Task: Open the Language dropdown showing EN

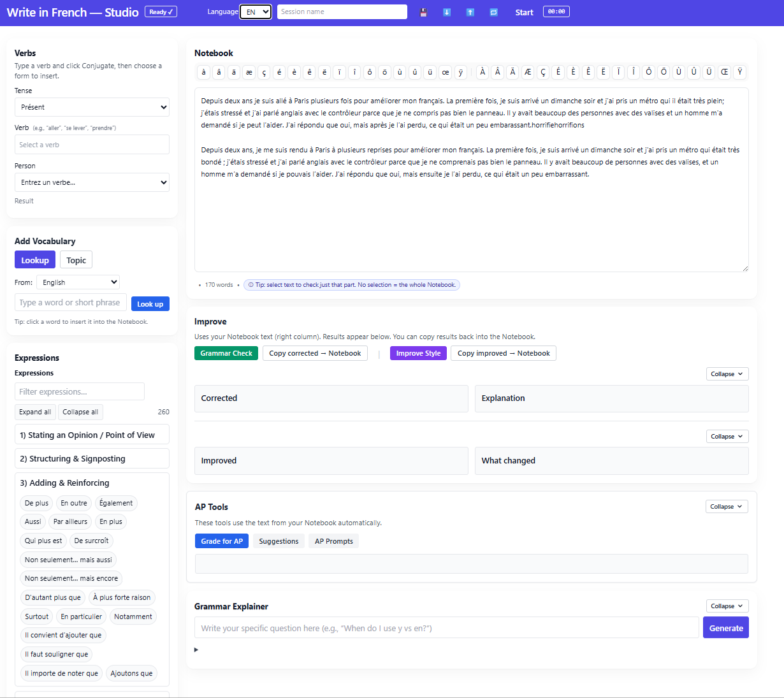Action: (255, 11)
